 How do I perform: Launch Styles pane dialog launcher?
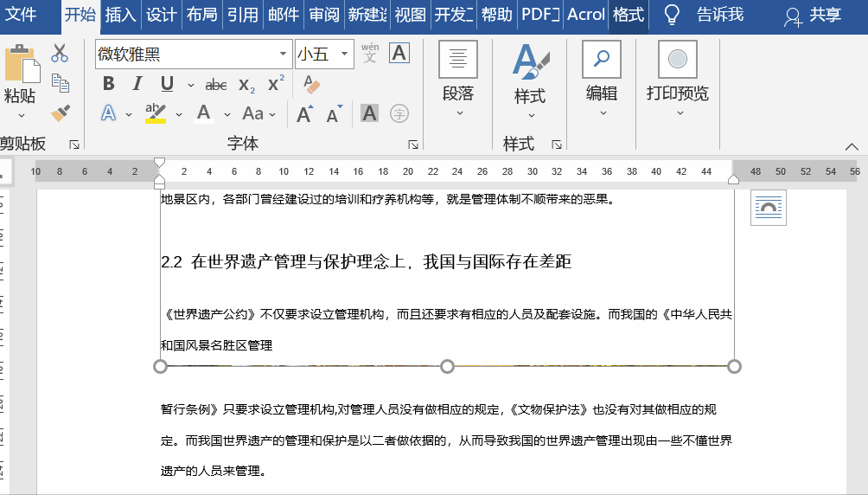click(557, 145)
